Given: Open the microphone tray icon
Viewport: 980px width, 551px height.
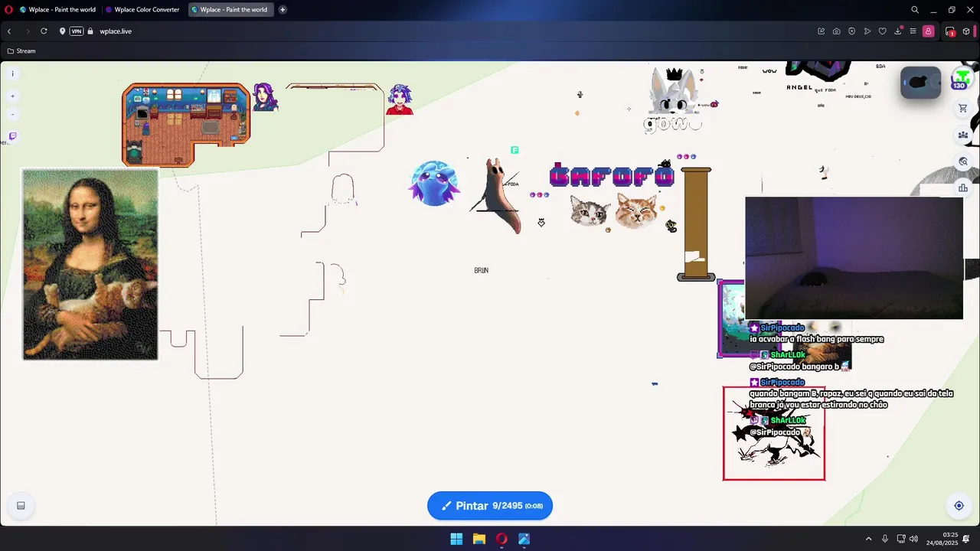Looking at the screenshot, I should pyautogui.click(x=884, y=539).
